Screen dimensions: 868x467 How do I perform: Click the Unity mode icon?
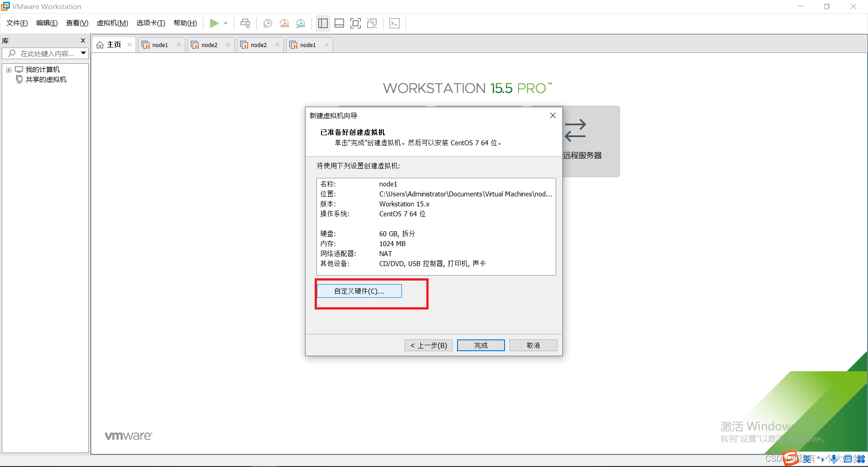(372, 24)
